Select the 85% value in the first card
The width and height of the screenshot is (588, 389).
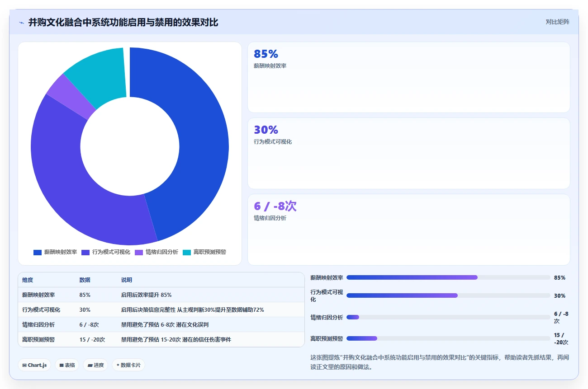click(266, 54)
